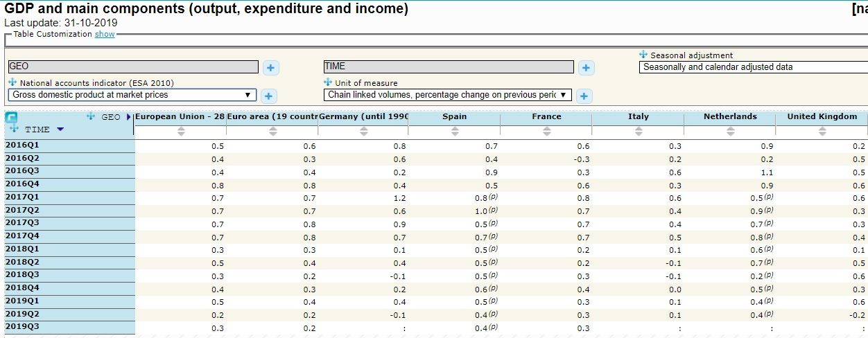Click the 2019Q3 row label
The height and width of the screenshot is (338, 868).
[x=22, y=327]
